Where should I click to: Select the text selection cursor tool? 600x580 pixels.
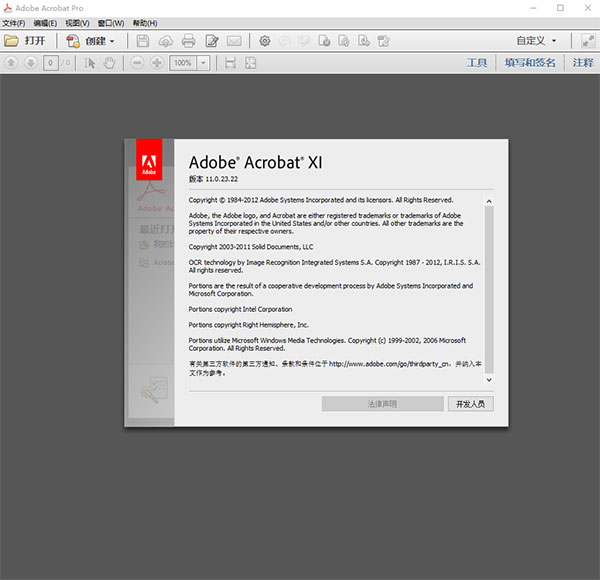pyautogui.click(x=90, y=63)
